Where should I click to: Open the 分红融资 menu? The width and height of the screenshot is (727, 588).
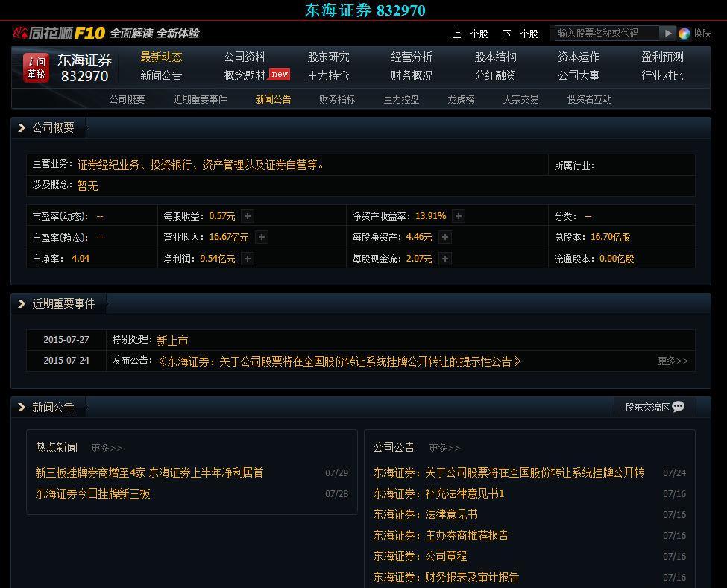coord(495,75)
